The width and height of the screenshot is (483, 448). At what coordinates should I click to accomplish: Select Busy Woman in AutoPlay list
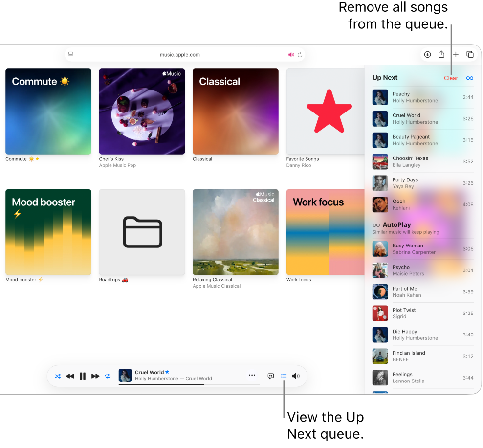tap(423, 249)
